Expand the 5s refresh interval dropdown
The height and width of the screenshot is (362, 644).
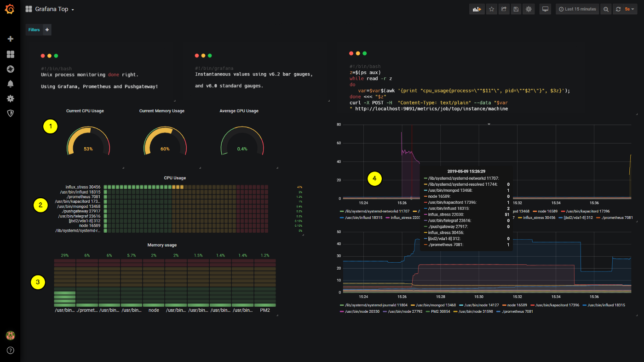[629, 9]
